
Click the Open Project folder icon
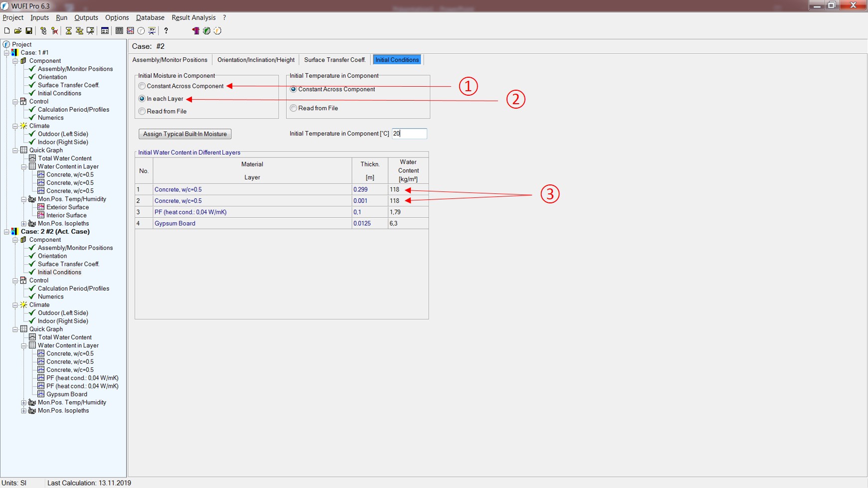pyautogui.click(x=18, y=31)
